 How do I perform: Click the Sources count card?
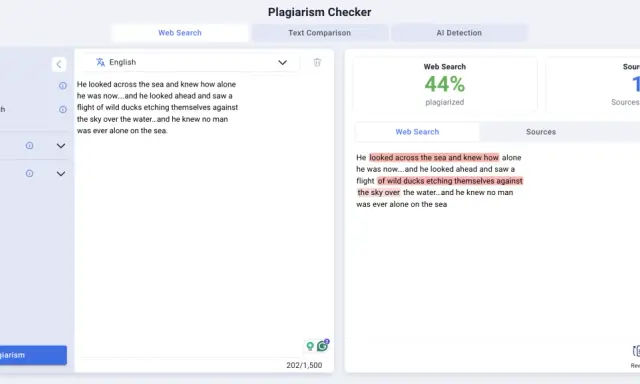click(593, 84)
